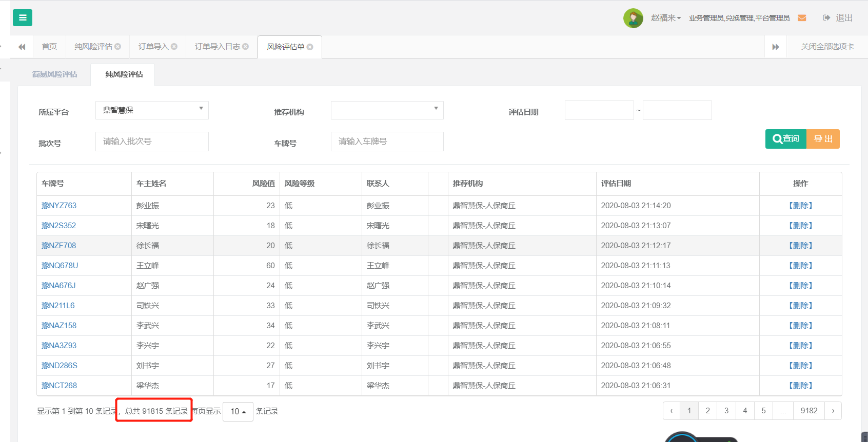Screen dimensions: 868x442
Task: Click the 请输入批次号 input field
Action: (x=152, y=142)
